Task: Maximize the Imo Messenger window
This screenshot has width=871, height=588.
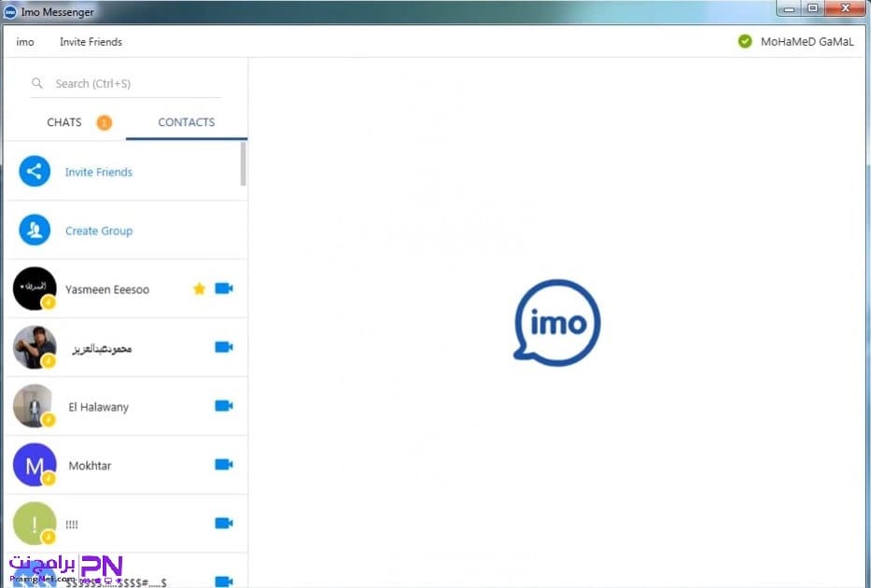Action: (x=813, y=8)
